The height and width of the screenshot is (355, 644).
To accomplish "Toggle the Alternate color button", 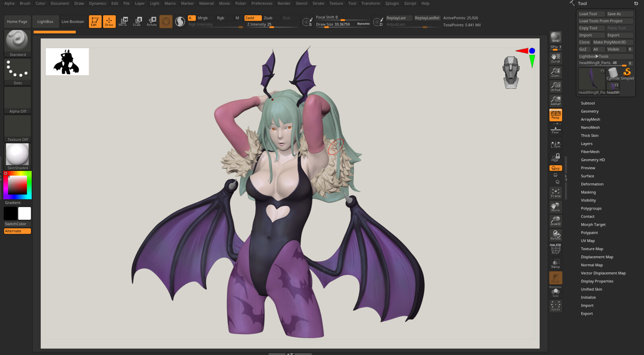I will coord(17,231).
